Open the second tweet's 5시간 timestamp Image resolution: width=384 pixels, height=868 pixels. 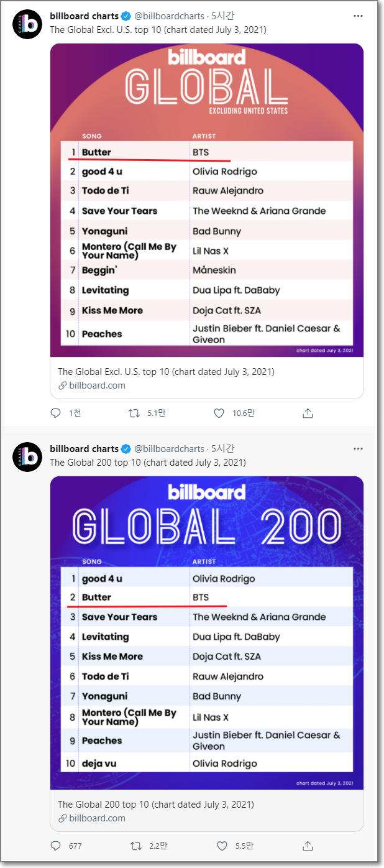click(x=222, y=449)
